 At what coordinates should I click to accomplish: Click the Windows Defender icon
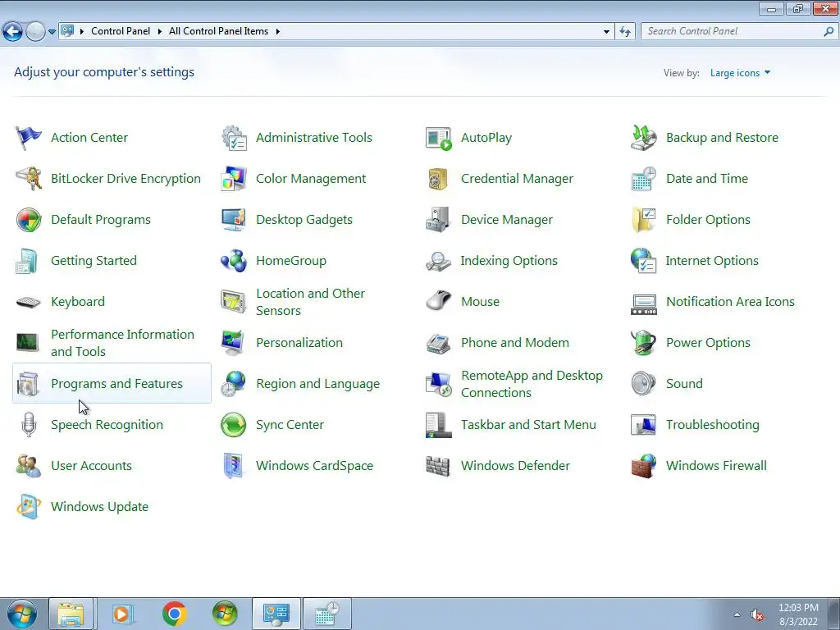(x=439, y=466)
